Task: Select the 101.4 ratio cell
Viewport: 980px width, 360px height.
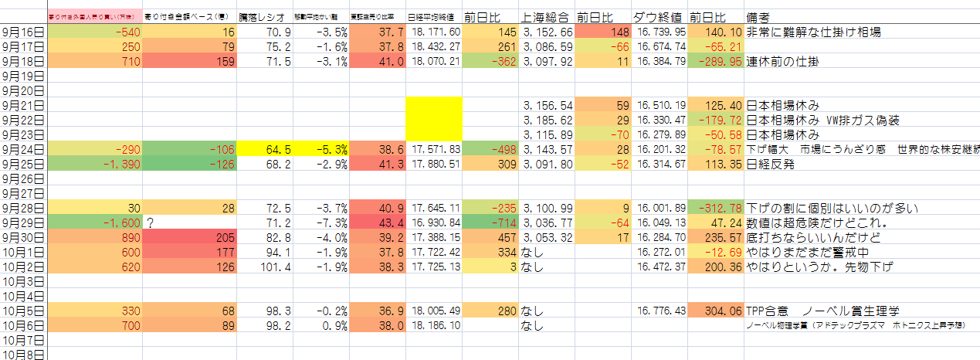Action: [x=265, y=267]
